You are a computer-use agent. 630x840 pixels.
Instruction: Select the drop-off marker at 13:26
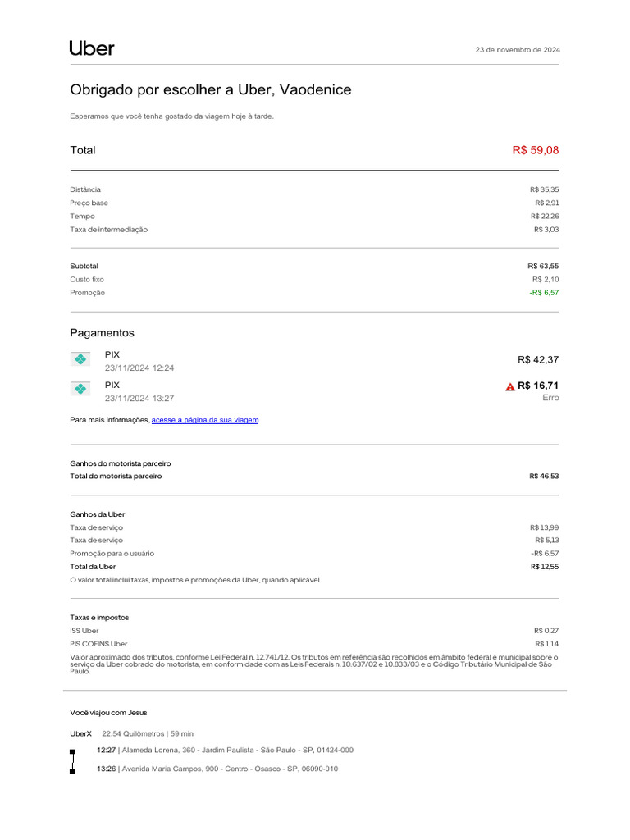tap(73, 770)
